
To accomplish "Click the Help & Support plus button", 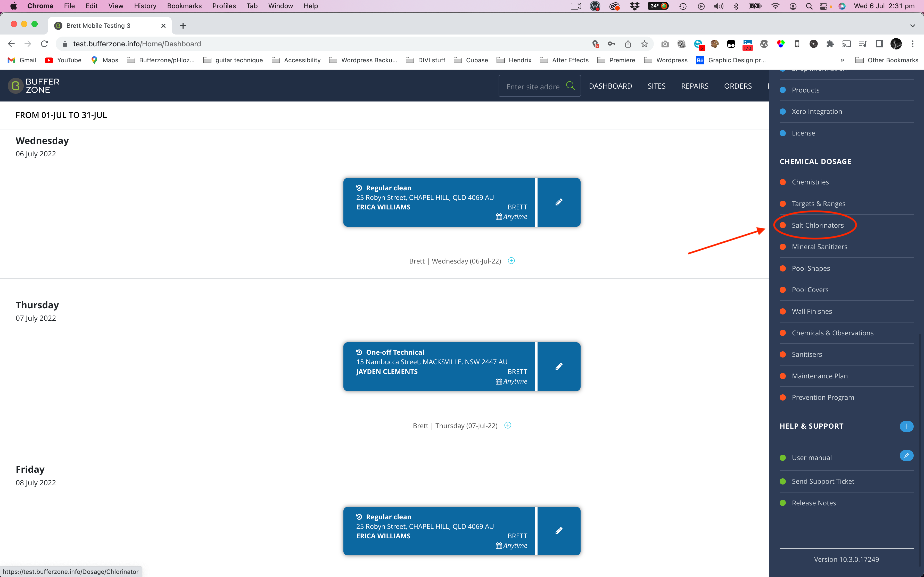I will [x=906, y=426].
